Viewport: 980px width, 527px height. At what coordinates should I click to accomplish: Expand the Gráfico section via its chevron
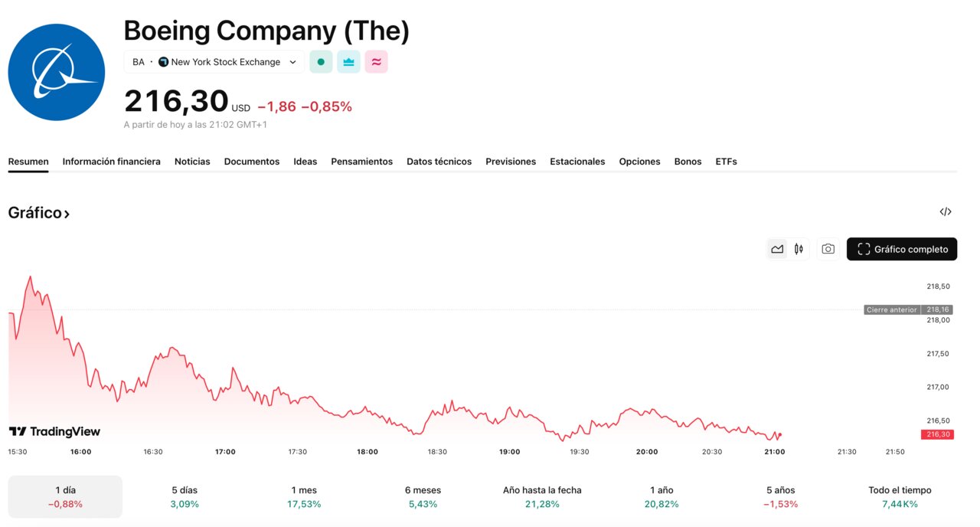click(65, 213)
